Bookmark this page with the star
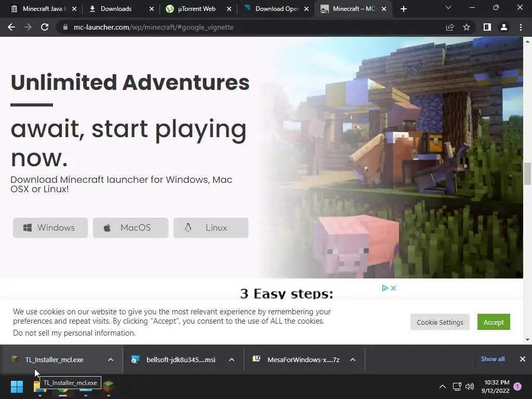Screen dimensions: 532x399 coord(467,27)
